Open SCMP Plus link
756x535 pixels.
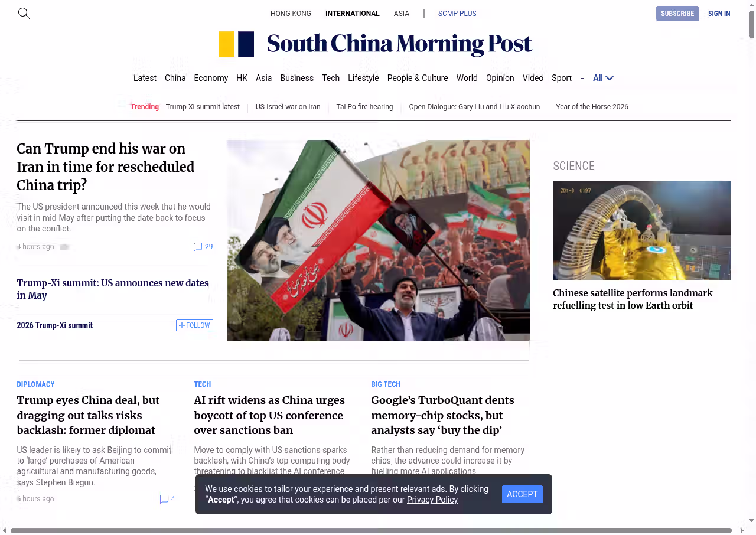point(457,14)
